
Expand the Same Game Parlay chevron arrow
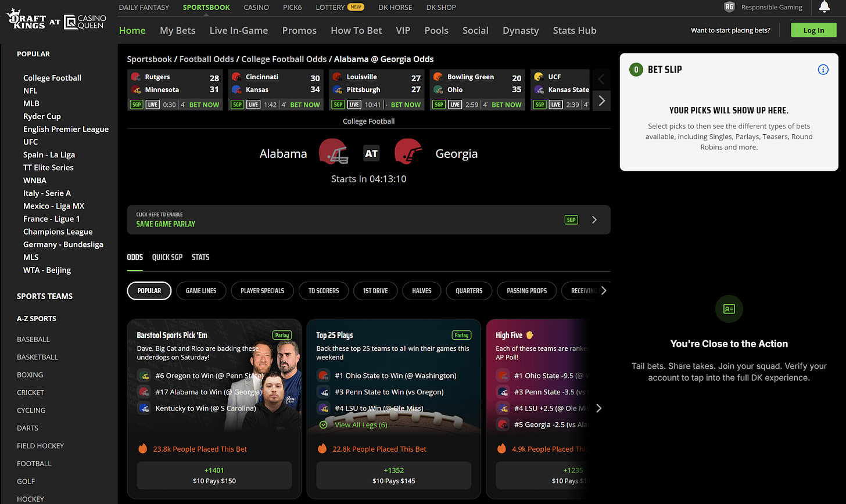(594, 219)
